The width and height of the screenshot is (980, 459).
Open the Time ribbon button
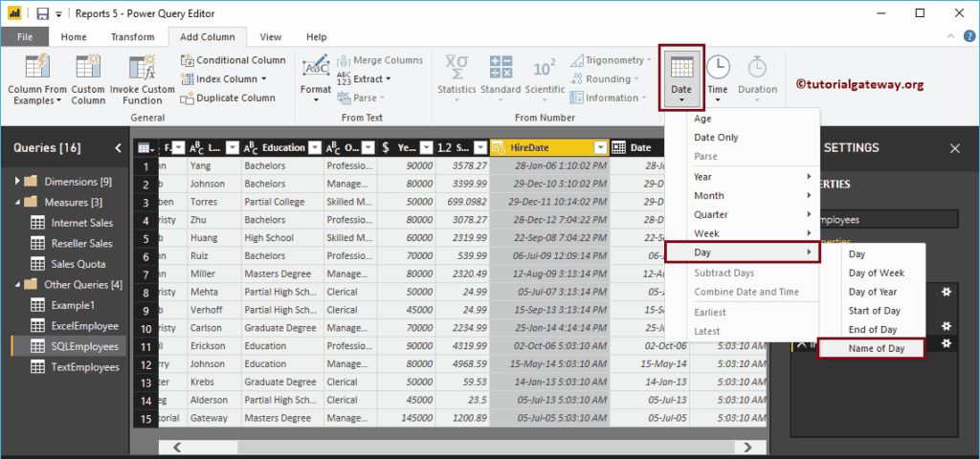coord(718,78)
